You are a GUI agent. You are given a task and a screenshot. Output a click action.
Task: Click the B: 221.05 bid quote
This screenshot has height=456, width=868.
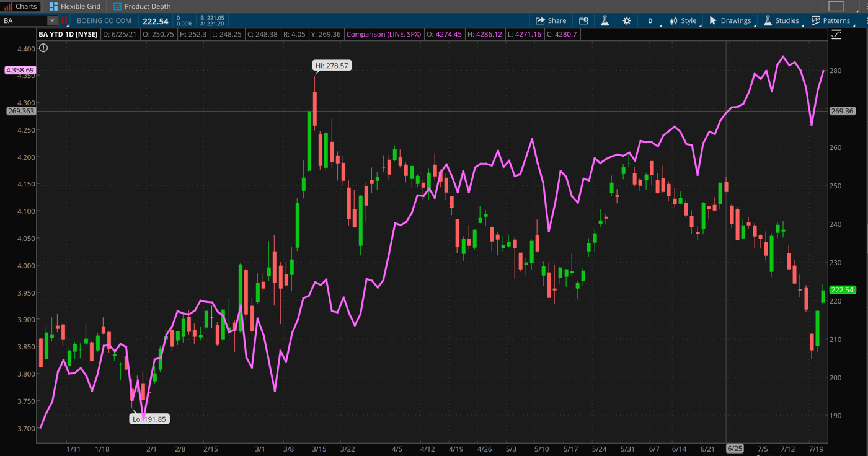212,18
